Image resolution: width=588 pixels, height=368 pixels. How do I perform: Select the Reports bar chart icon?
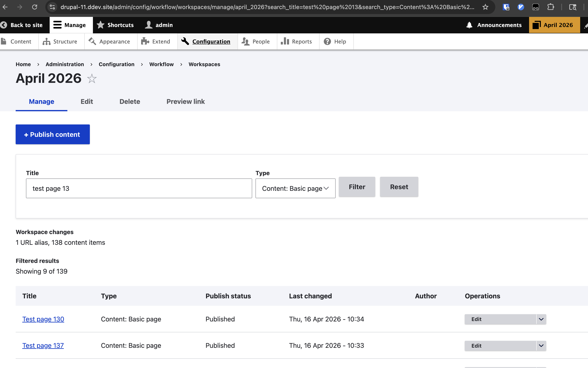(285, 41)
